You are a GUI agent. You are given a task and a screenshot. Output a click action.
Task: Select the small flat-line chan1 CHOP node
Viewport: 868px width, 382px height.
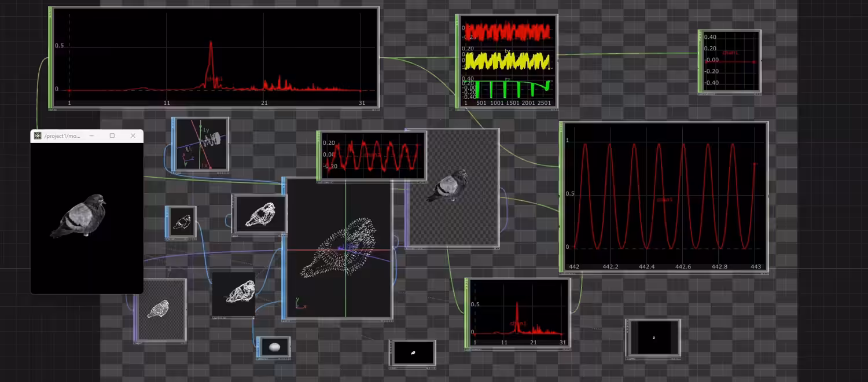click(x=730, y=61)
